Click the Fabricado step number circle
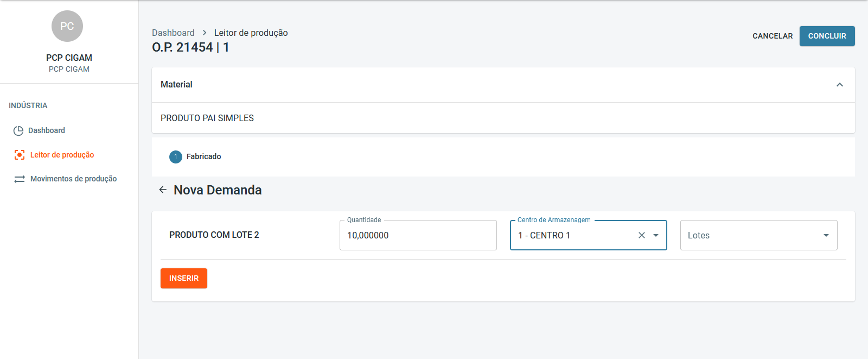This screenshot has height=359, width=868. click(176, 157)
